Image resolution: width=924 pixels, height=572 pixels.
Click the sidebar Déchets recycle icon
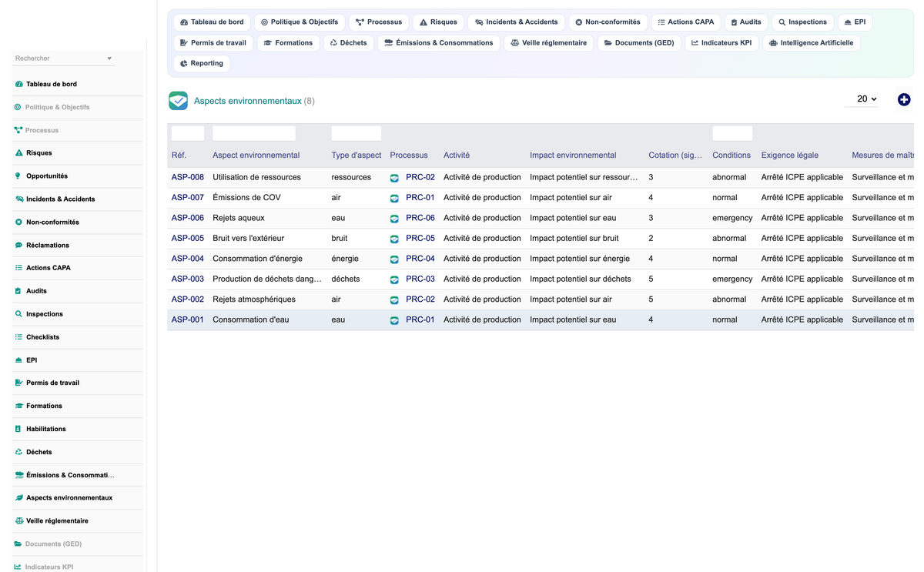19,452
